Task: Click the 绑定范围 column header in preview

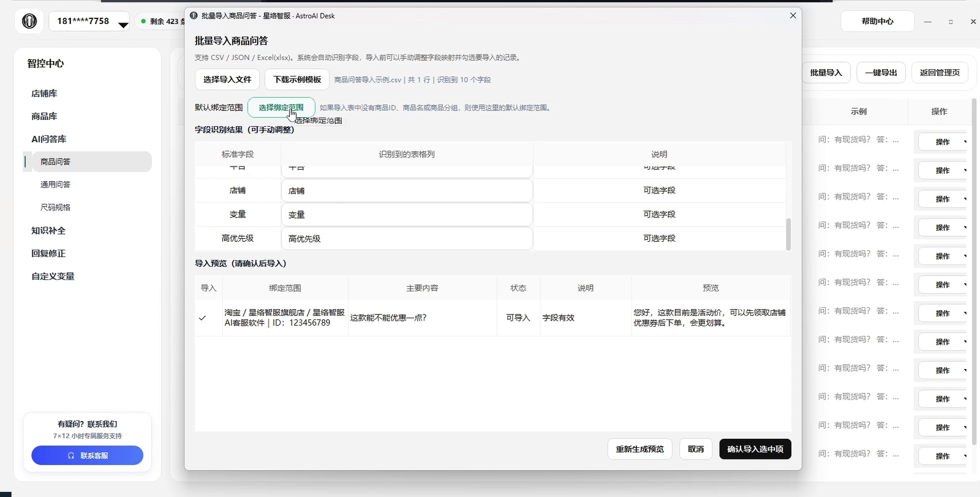Action: click(285, 288)
